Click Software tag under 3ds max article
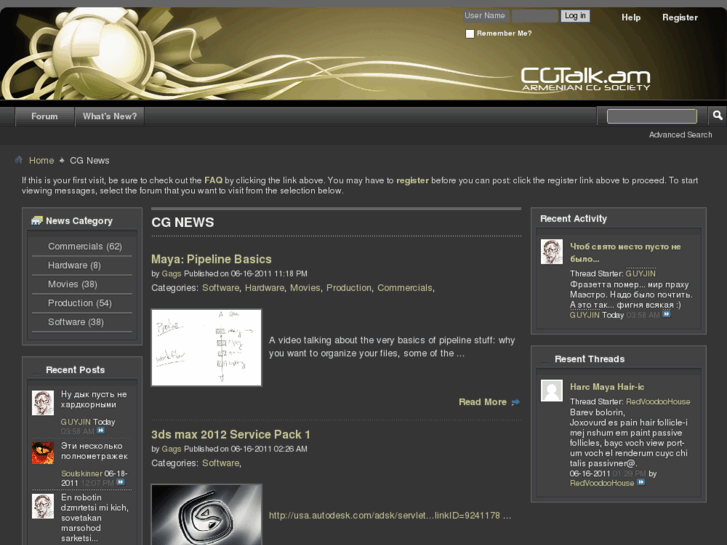This screenshot has width=727, height=545. [x=220, y=463]
